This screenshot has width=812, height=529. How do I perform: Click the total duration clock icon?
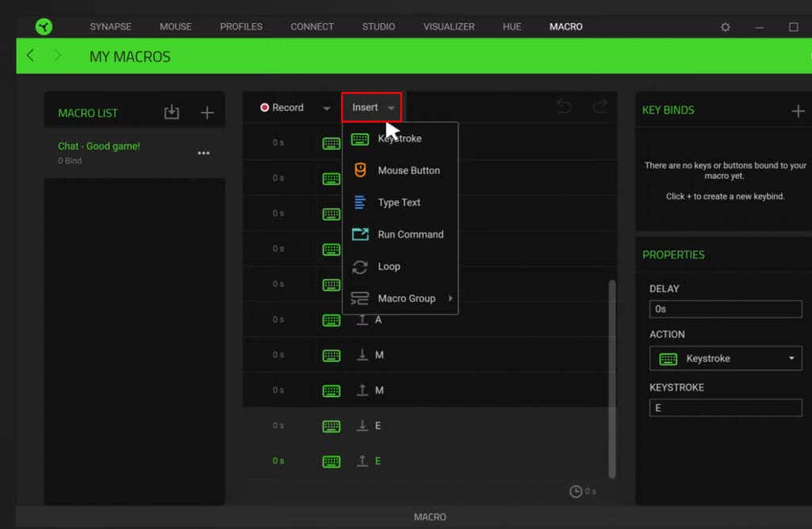click(576, 491)
